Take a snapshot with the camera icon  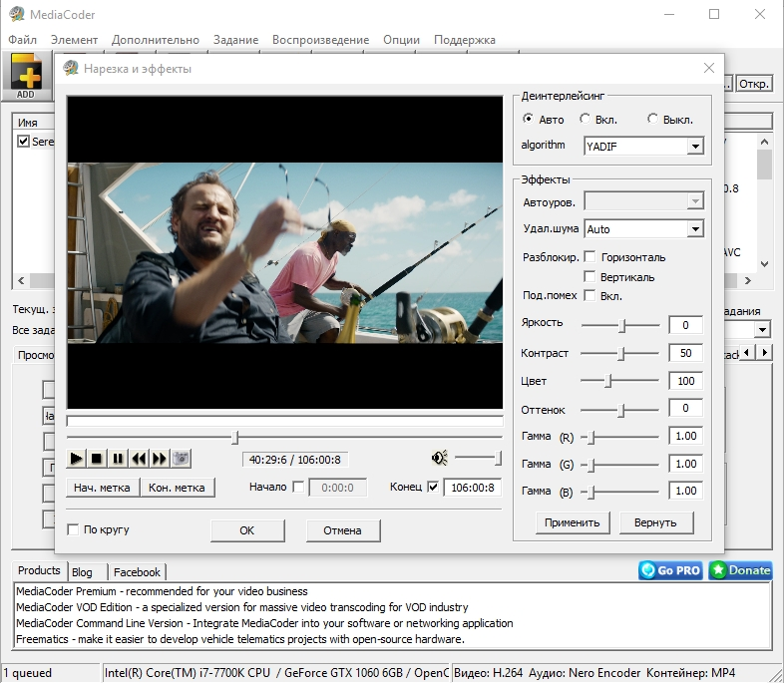[181, 459]
